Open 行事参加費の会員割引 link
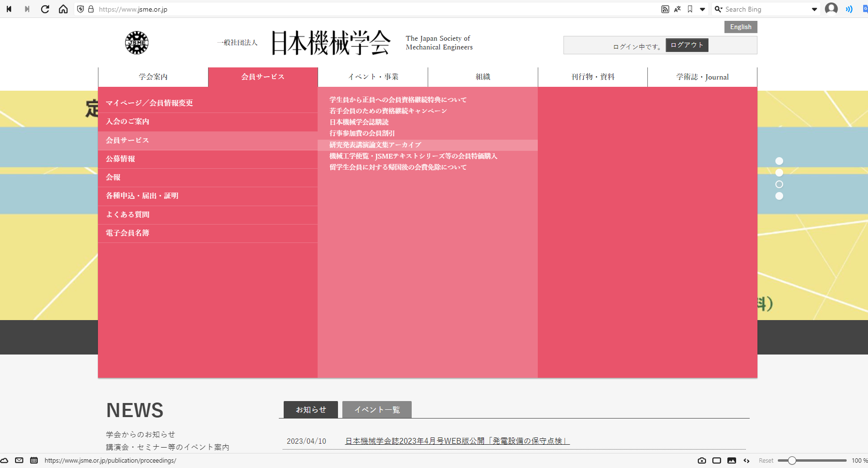This screenshot has width=868, height=468. click(x=362, y=133)
